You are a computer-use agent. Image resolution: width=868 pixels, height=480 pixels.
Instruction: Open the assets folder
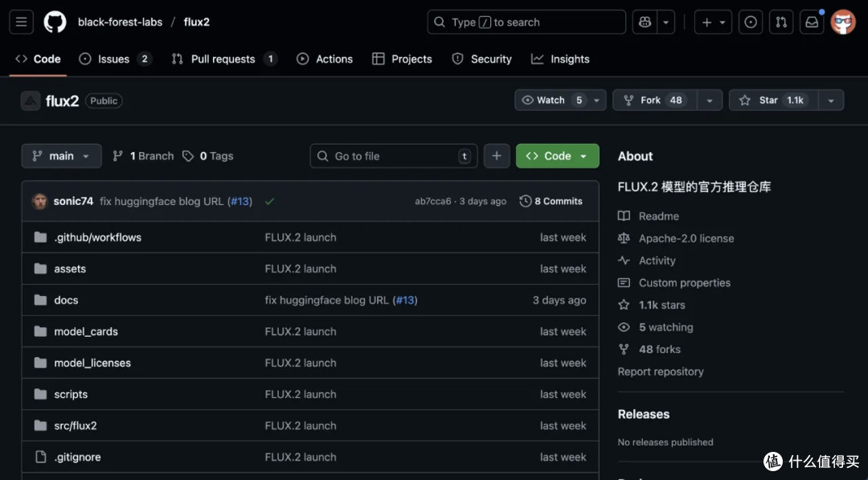(x=70, y=269)
